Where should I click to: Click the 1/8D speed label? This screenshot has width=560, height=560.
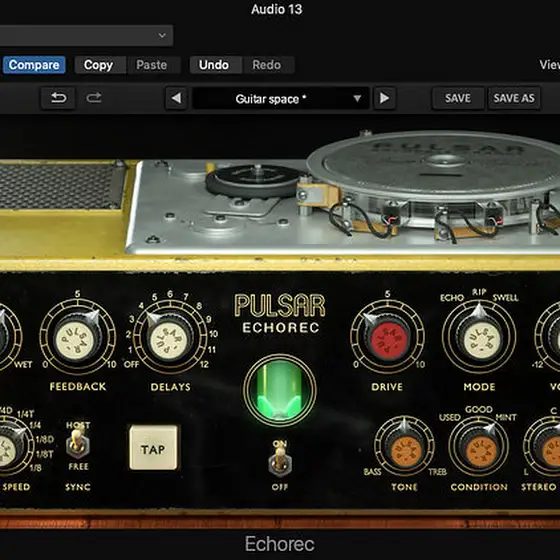coord(45,439)
